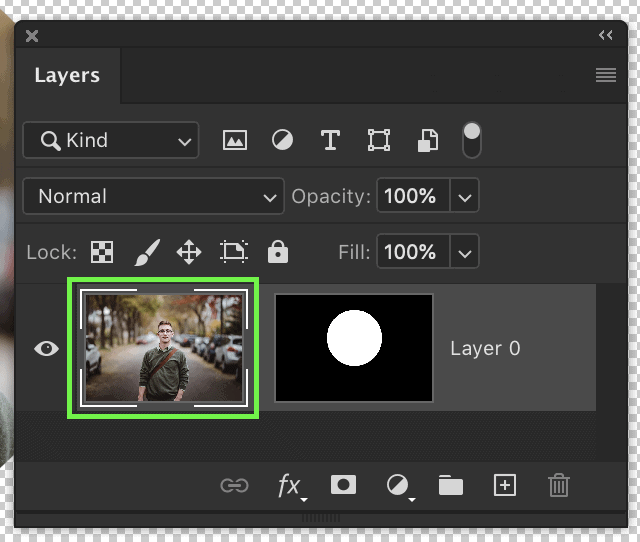Click the panel bottom resize grip
This screenshot has height=542, width=640.
(x=321, y=518)
